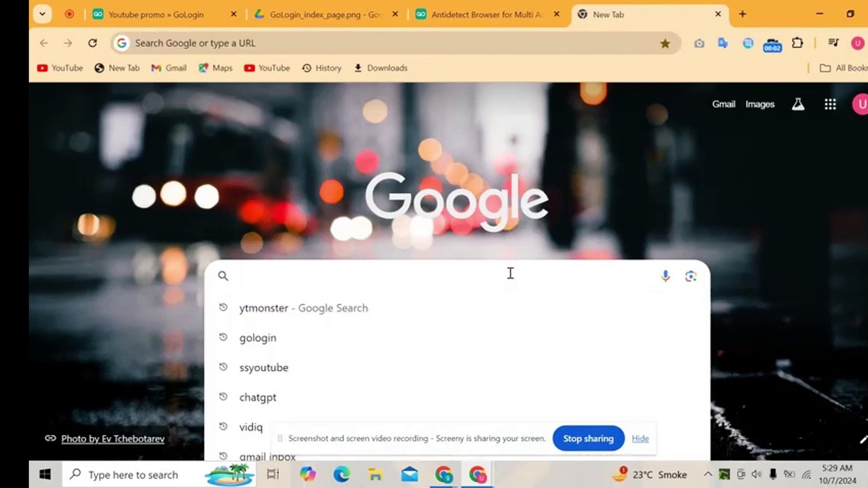Image resolution: width=868 pixels, height=488 pixels.
Task: Open the volume control in system tray
Action: [756, 474]
